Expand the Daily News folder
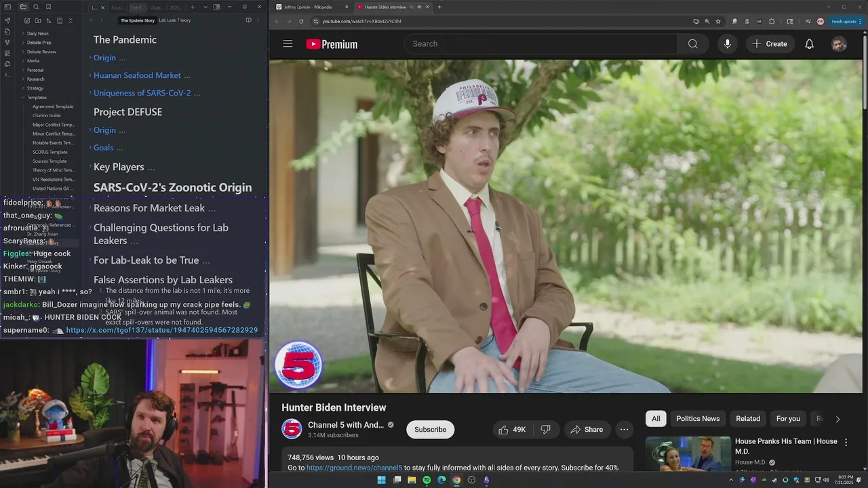Image resolution: width=868 pixels, height=488 pixels. (x=37, y=33)
